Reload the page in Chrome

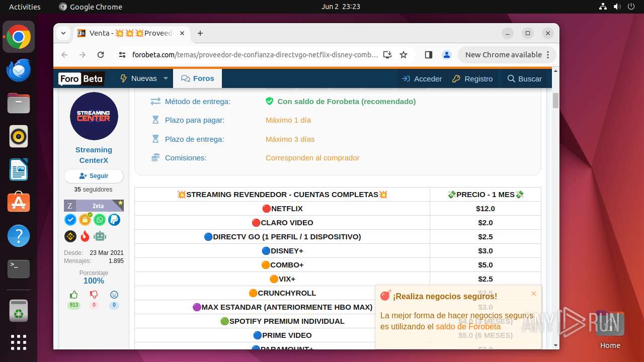point(101,55)
